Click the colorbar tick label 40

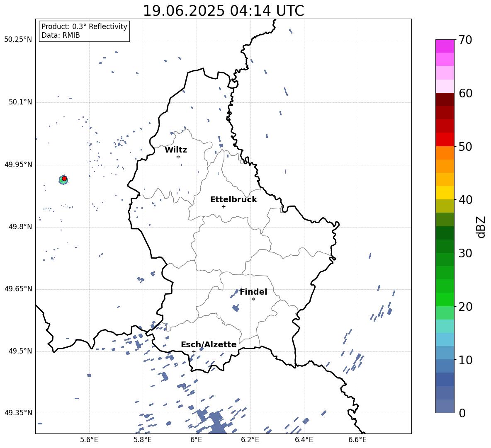click(x=465, y=200)
